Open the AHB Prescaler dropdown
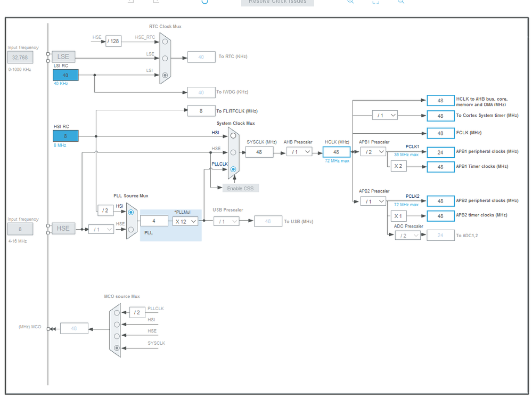The width and height of the screenshot is (532, 397). pos(300,152)
